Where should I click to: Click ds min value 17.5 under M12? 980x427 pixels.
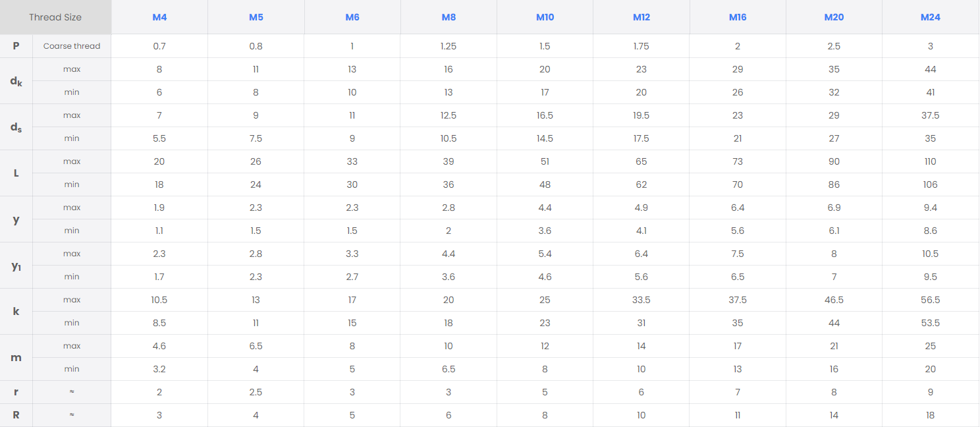point(641,138)
